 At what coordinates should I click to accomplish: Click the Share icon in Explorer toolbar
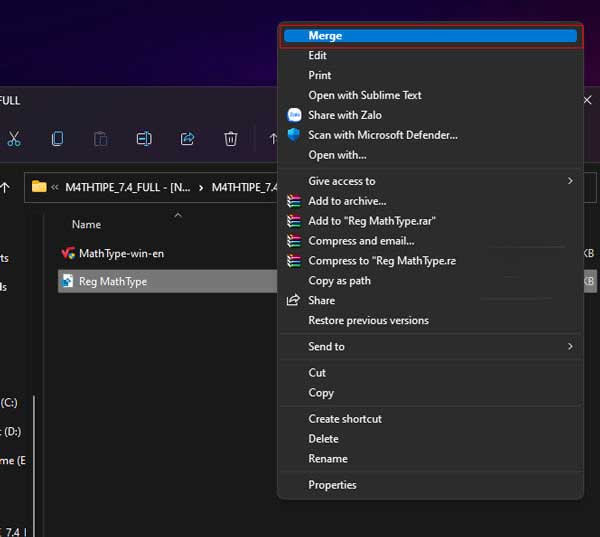point(188,139)
